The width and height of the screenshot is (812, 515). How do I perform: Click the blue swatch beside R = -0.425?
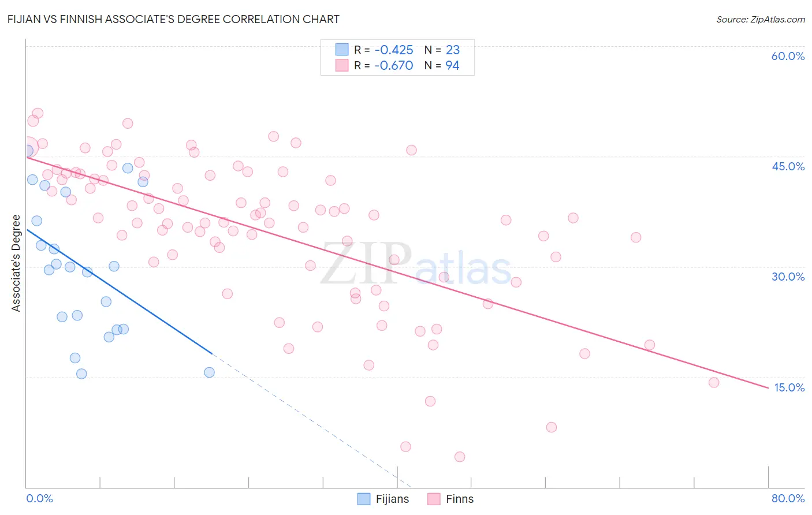(342, 50)
